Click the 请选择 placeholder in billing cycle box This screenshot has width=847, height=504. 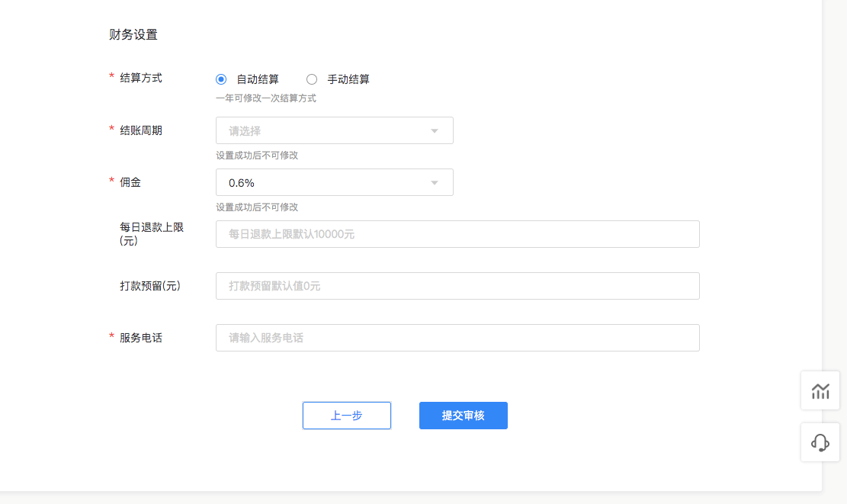[x=245, y=130]
